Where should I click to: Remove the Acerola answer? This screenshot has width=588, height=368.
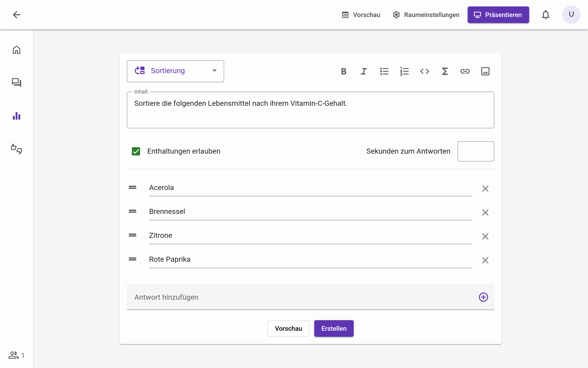(x=485, y=189)
